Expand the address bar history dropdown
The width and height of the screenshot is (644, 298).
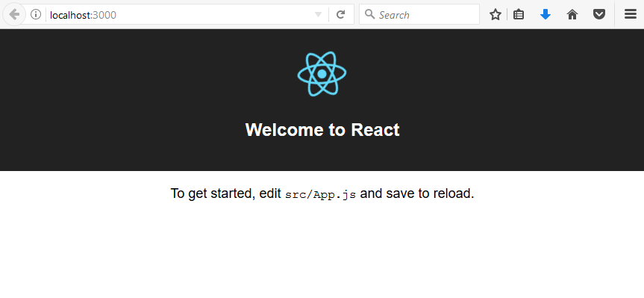(x=318, y=15)
